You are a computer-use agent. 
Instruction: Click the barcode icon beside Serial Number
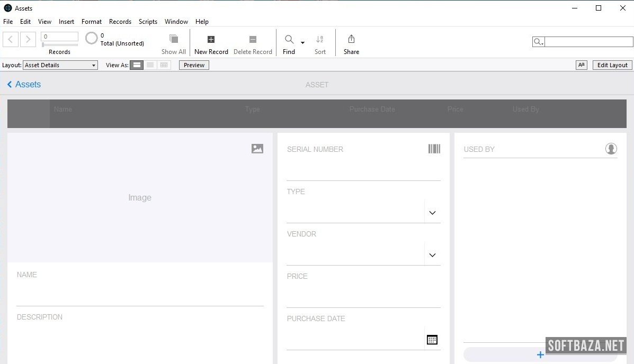[434, 149]
